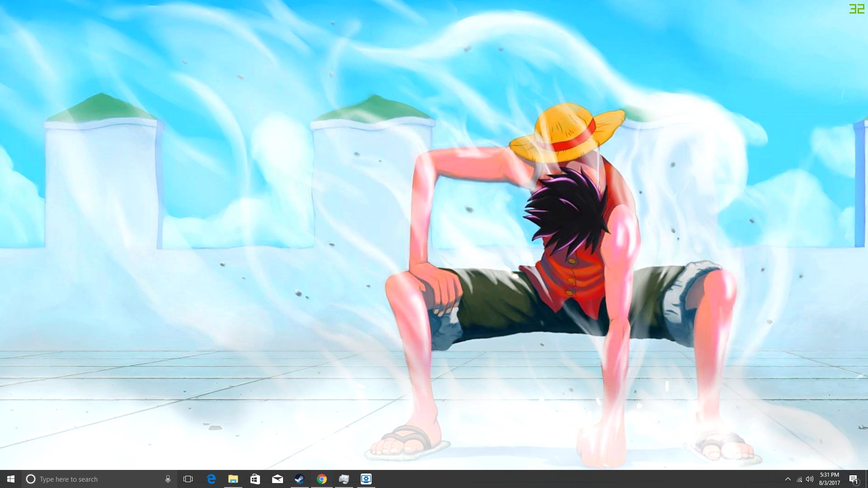Image resolution: width=868 pixels, height=488 pixels.
Task: Open the Windows Start menu
Action: click(x=11, y=479)
